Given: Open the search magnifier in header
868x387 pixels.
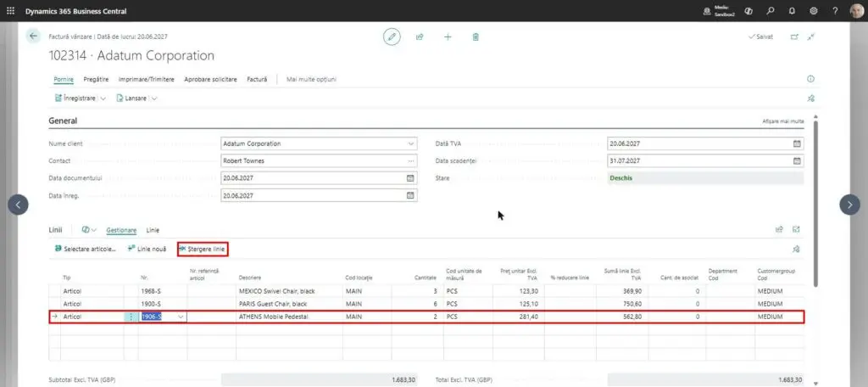Looking at the screenshot, I should [x=770, y=10].
